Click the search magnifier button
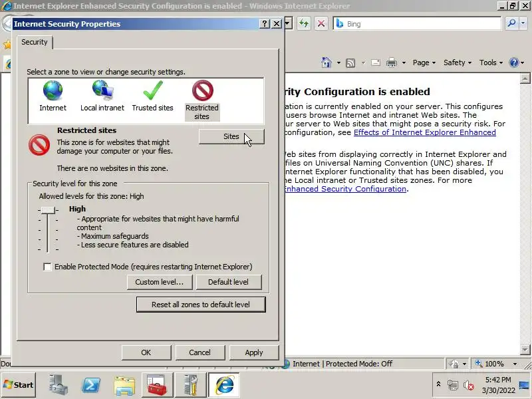The height and width of the screenshot is (399, 532). 511,23
